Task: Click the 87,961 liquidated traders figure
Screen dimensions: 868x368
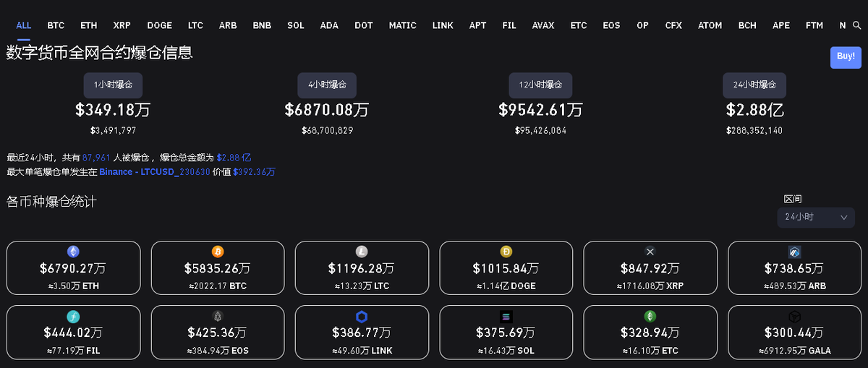Action: 96,157
